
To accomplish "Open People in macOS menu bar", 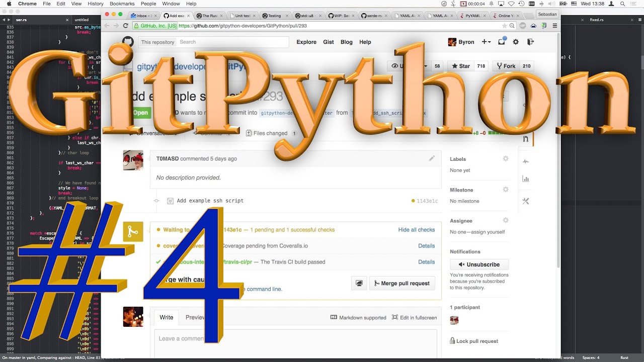I will pyautogui.click(x=148, y=4).
